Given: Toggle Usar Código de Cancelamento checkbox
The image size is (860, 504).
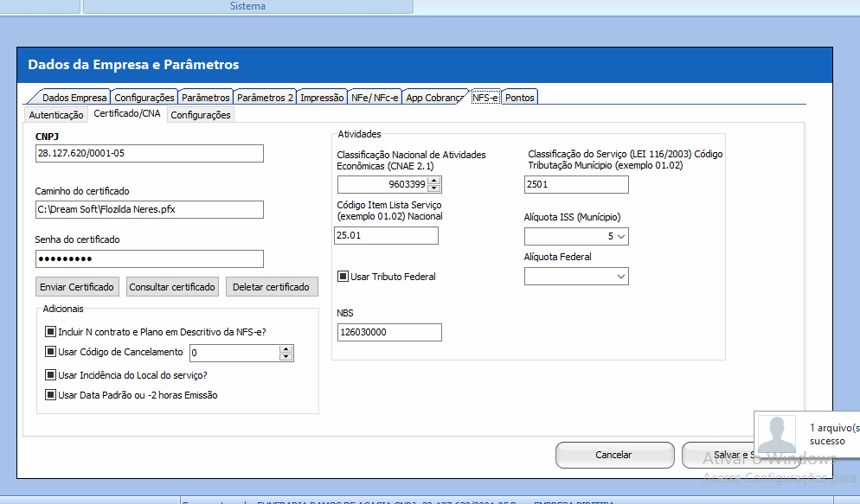Looking at the screenshot, I should [x=50, y=352].
